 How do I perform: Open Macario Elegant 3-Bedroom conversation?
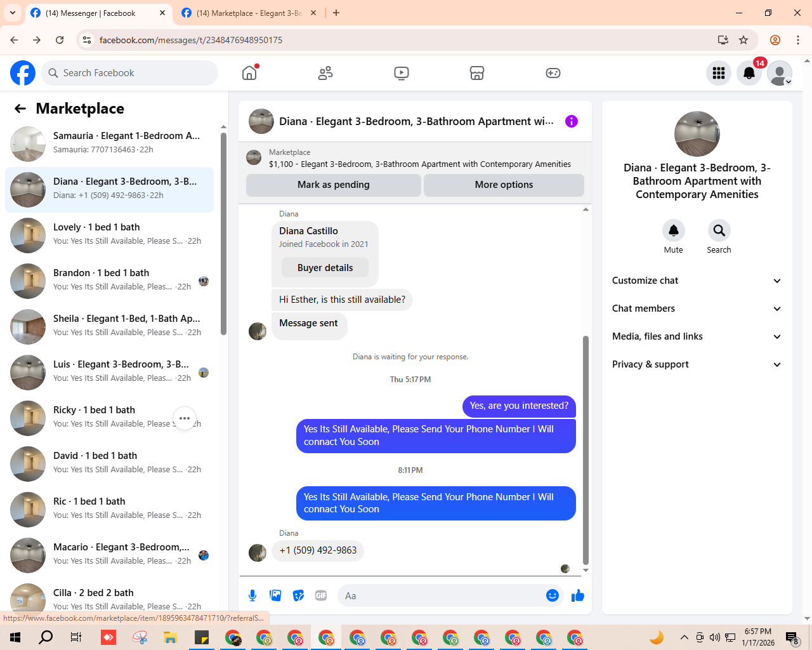(109, 555)
